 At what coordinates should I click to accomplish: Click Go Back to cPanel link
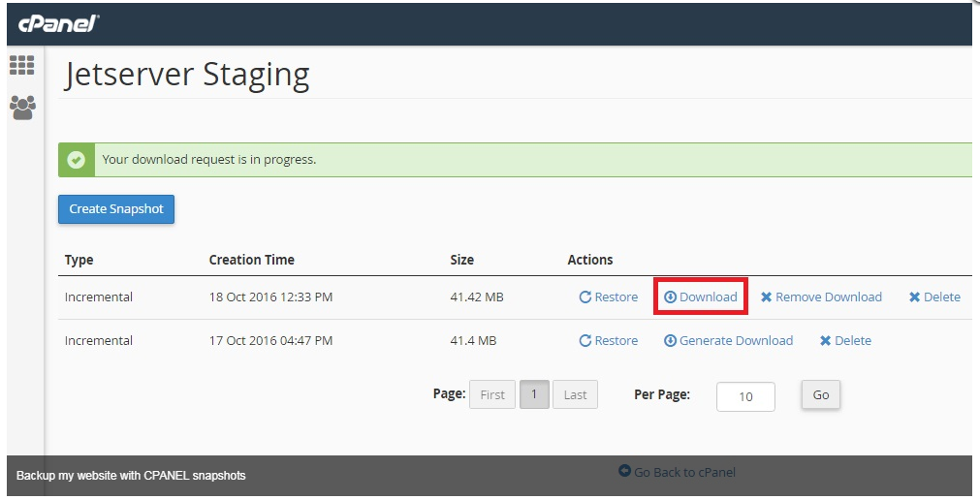tap(677, 472)
